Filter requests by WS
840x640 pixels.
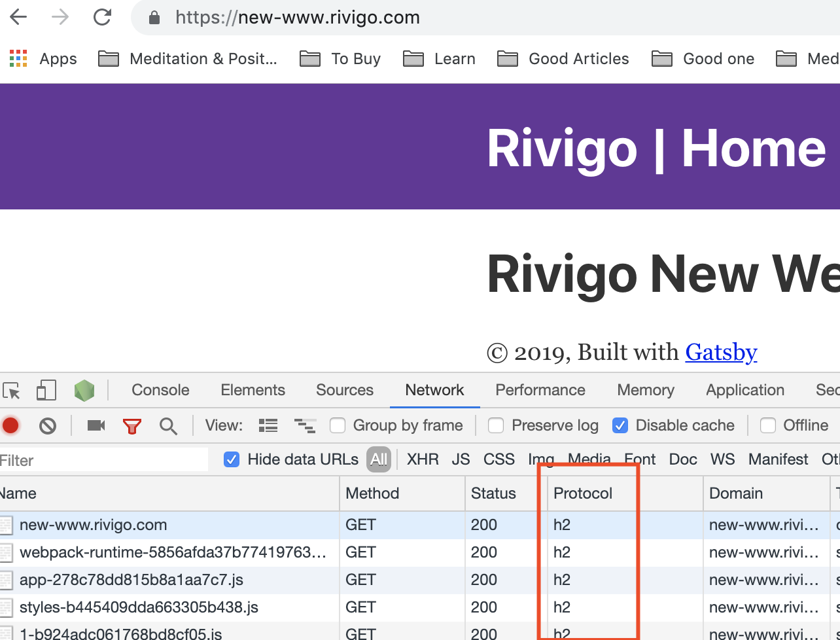point(723,459)
